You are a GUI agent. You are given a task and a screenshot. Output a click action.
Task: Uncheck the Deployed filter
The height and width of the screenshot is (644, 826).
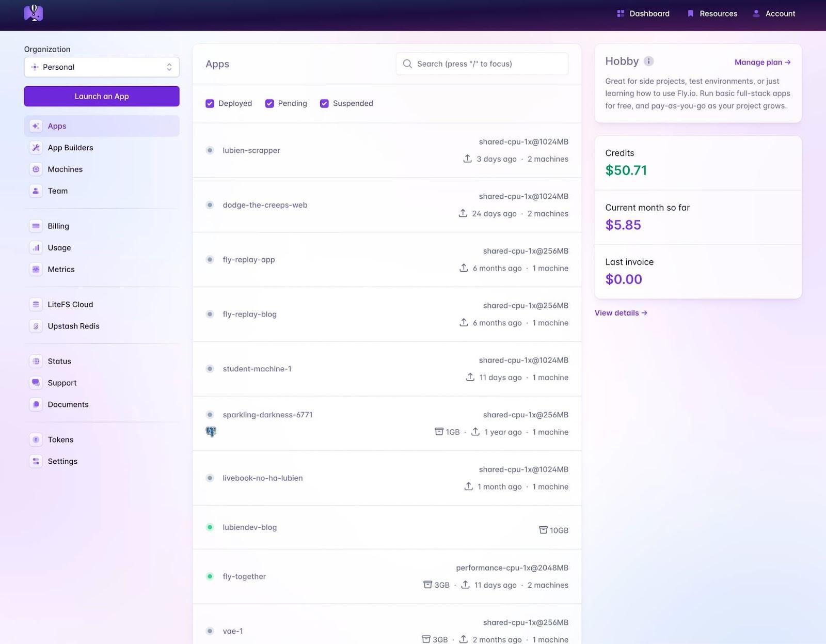point(210,103)
